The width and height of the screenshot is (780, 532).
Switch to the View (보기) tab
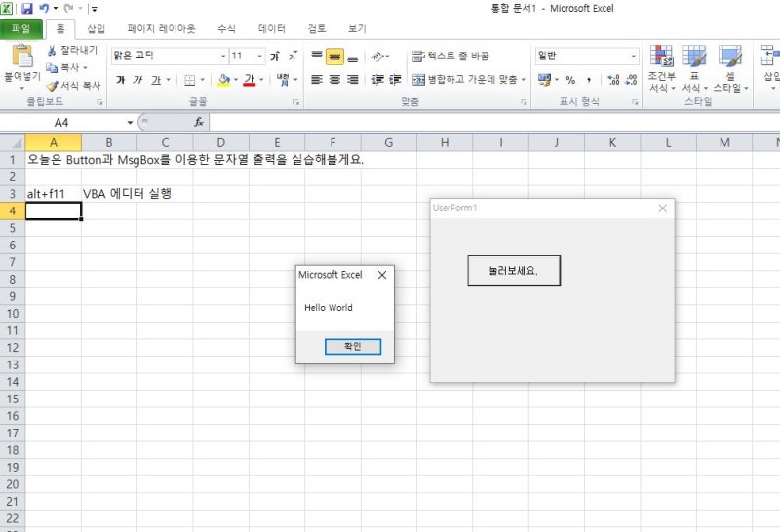(x=357, y=29)
